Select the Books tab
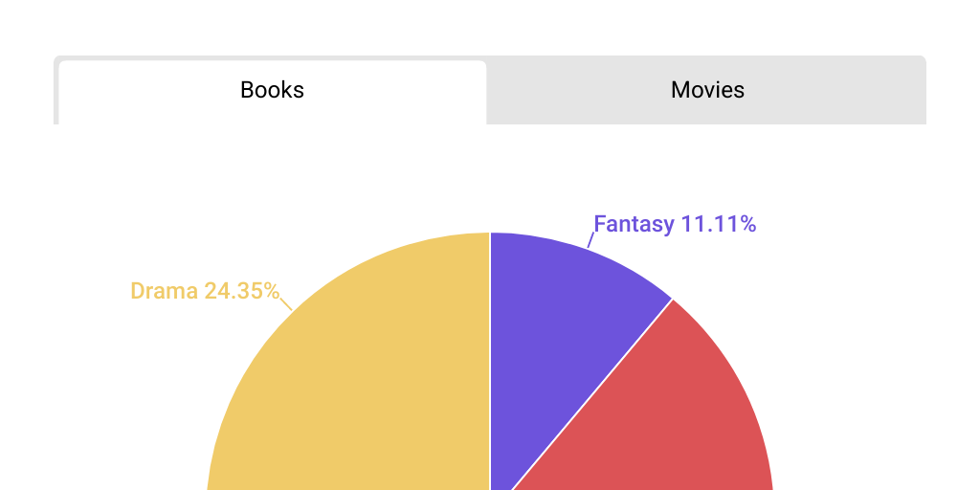The height and width of the screenshot is (490, 980). pyautogui.click(x=273, y=90)
